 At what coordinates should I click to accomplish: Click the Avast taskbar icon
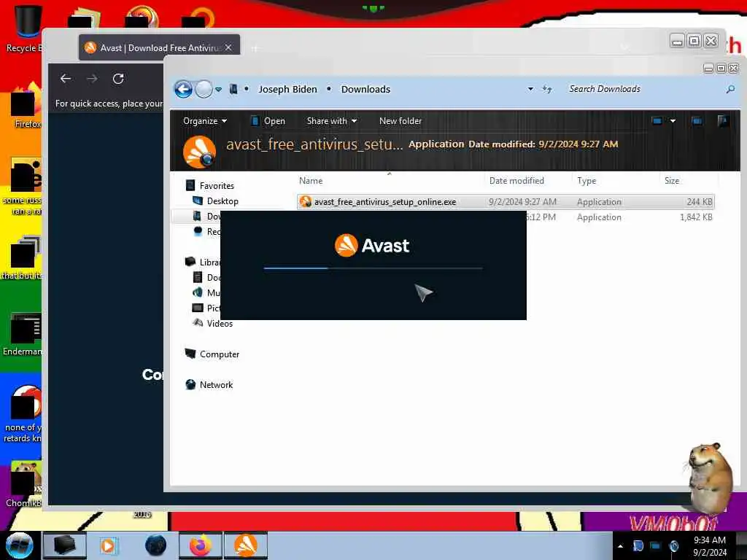[x=245, y=545]
